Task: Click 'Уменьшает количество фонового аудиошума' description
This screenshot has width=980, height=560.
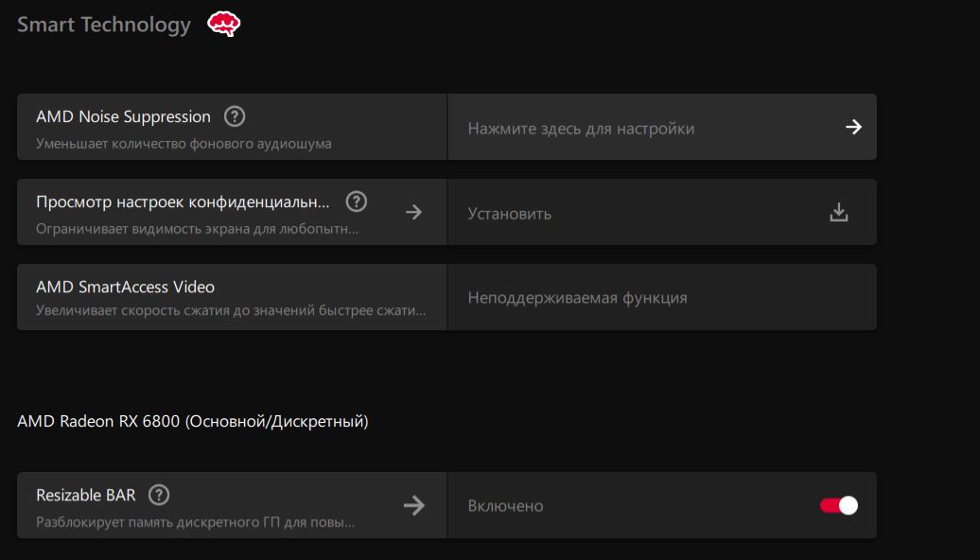Action: point(184,144)
